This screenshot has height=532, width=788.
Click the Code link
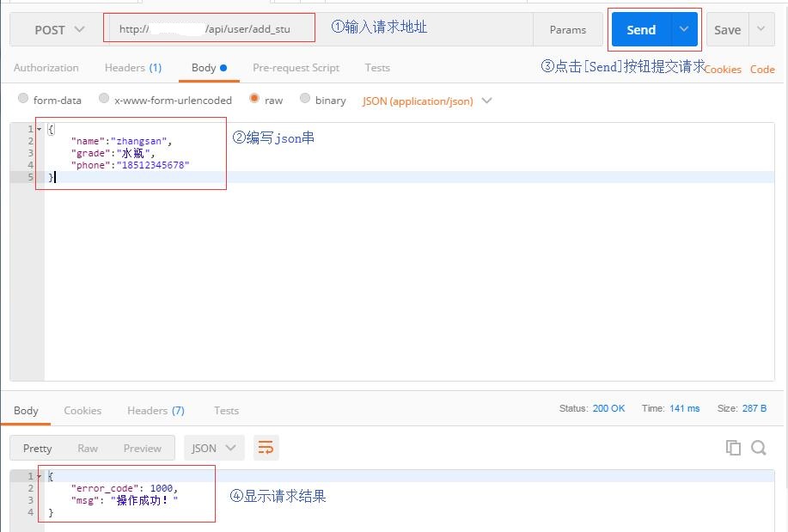(x=762, y=70)
